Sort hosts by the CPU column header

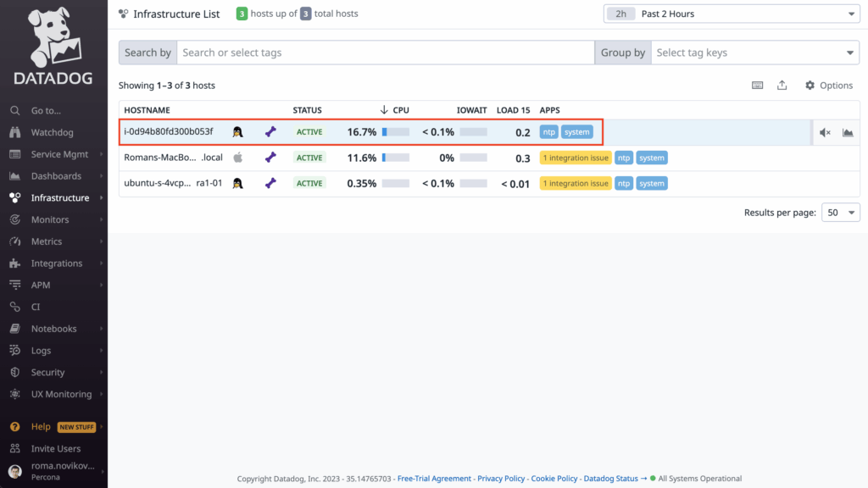coord(400,110)
